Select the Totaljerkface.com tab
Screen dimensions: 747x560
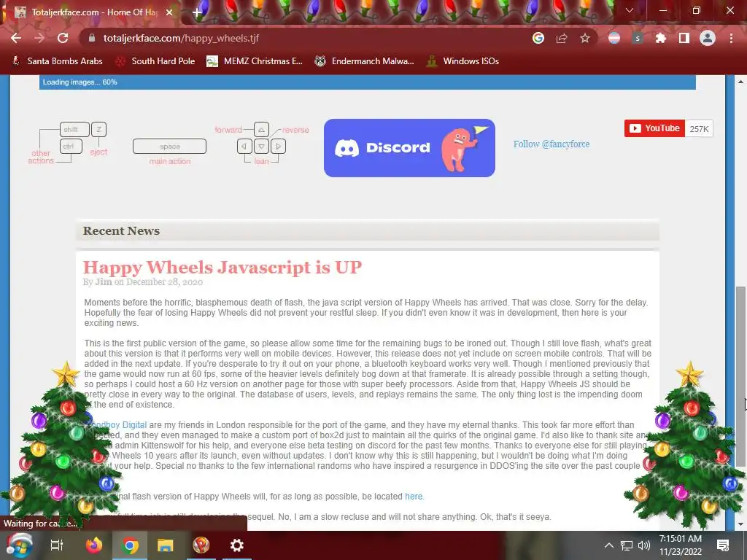tap(93, 12)
